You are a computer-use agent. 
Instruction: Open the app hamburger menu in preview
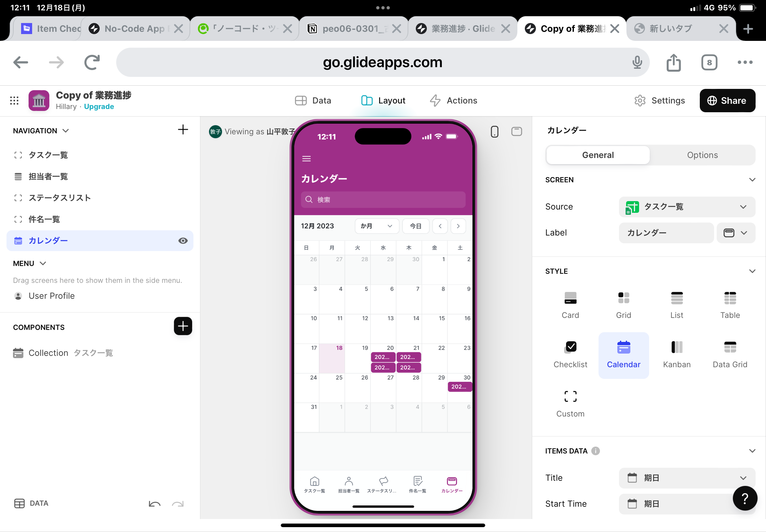click(306, 159)
